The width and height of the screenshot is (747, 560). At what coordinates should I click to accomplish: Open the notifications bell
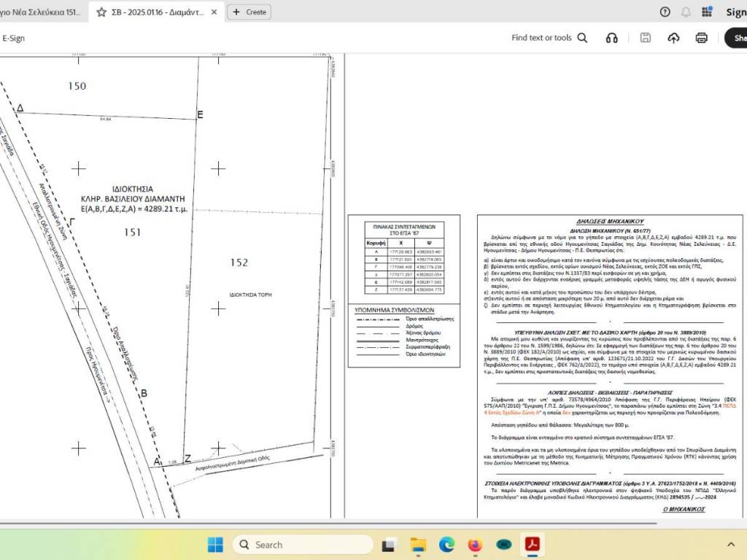pos(686,12)
